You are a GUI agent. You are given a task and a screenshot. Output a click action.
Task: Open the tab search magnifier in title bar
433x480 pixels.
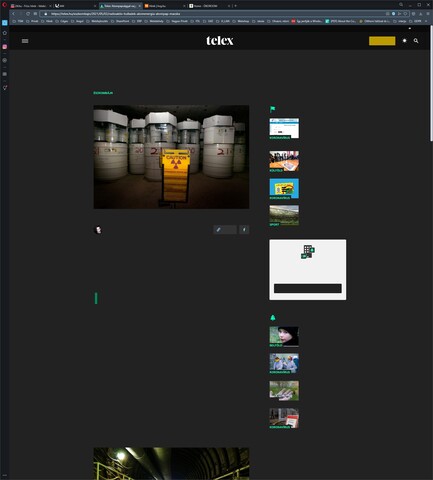pos(401,5)
